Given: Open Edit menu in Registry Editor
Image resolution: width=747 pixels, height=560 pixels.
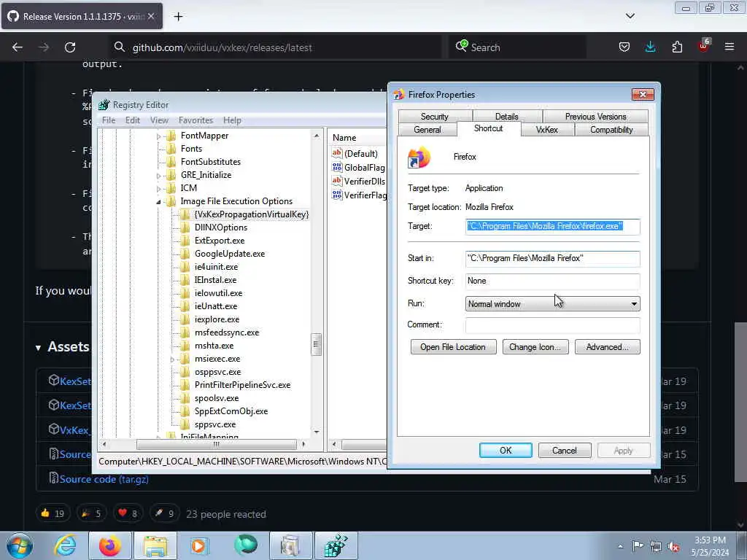Looking at the screenshot, I should tap(133, 120).
